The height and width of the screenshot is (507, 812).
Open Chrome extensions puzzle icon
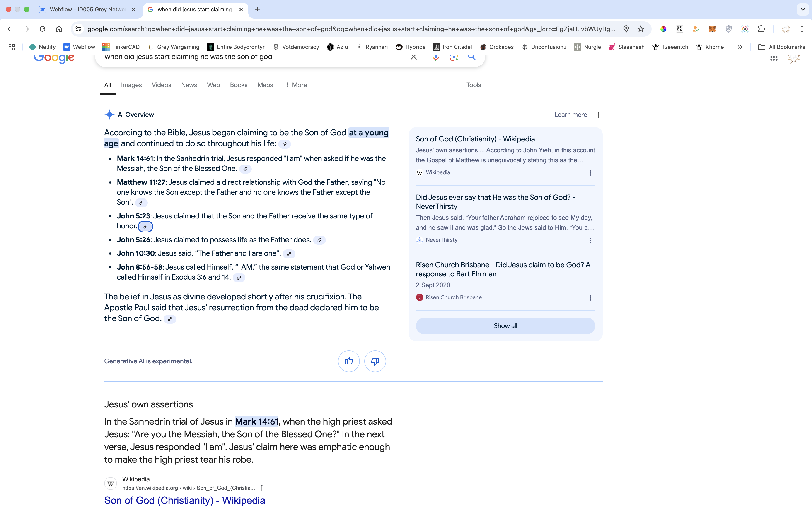coord(761,29)
